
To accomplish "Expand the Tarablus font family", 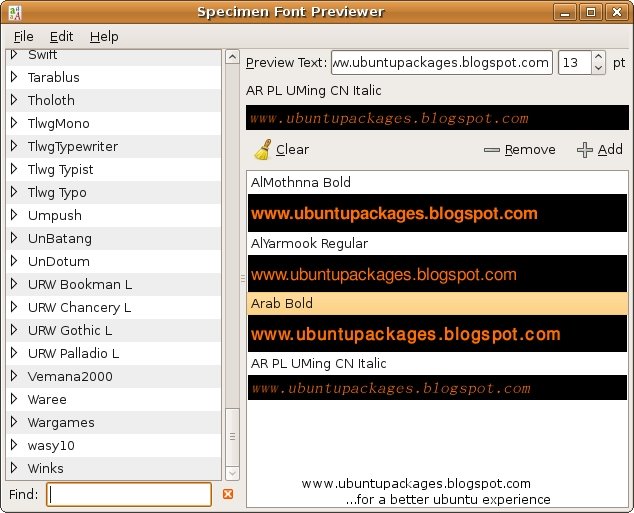I will [x=14, y=77].
